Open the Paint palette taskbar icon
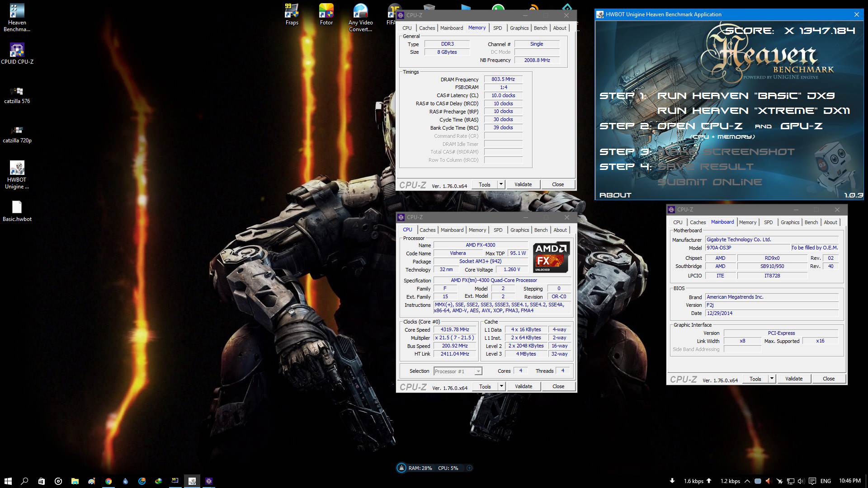 [91, 481]
